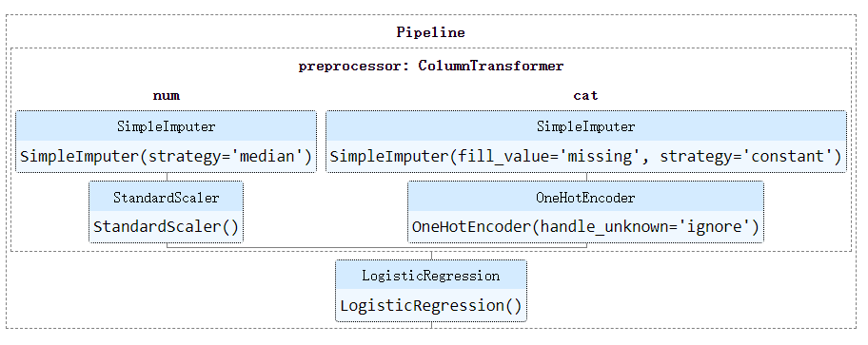Collapse the Pipeline title label
The image size is (868, 345).
tap(431, 32)
